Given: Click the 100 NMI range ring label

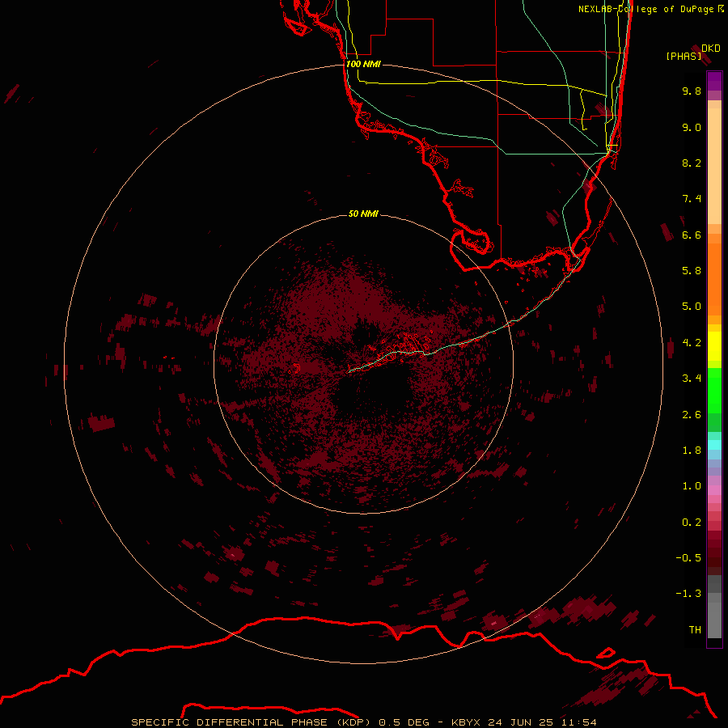Looking at the screenshot, I should point(363,64).
